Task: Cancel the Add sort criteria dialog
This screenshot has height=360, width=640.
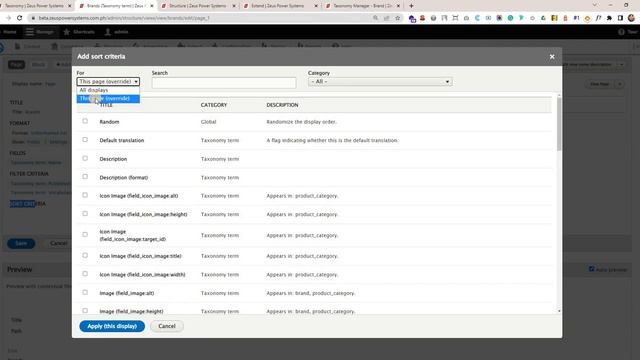Action: (167, 326)
